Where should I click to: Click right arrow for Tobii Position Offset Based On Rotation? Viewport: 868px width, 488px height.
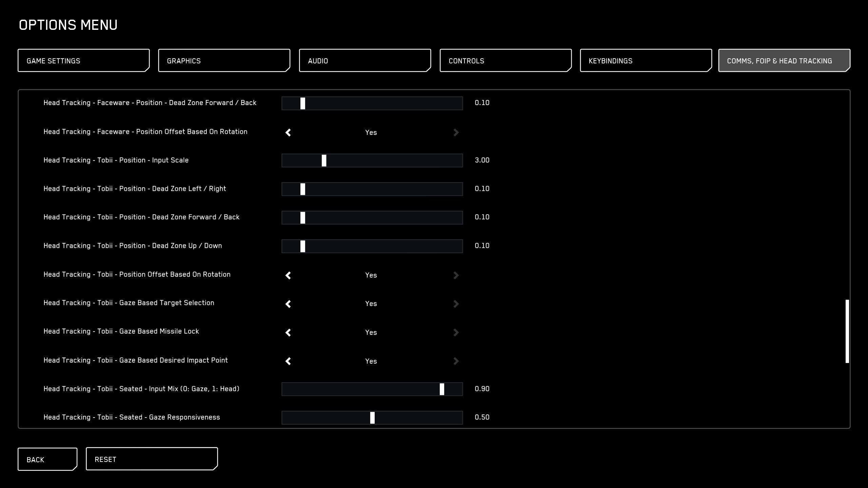pos(456,276)
